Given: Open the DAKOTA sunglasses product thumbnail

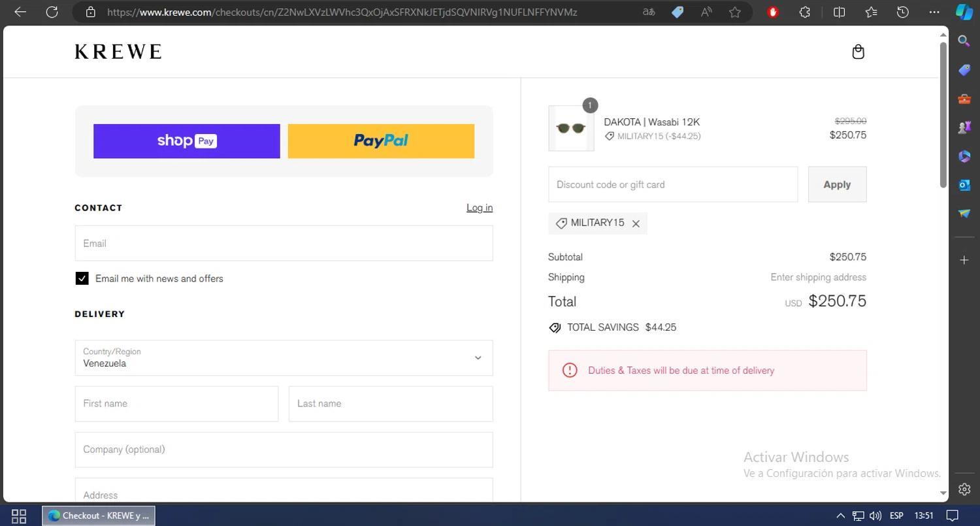Looking at the screenshot, I should pyautogui.click(x=571, y=129).
